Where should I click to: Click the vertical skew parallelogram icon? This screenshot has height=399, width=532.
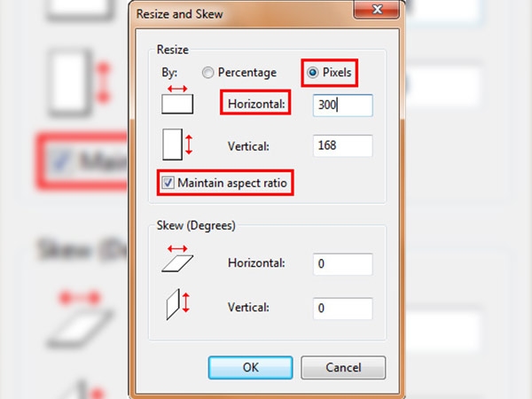(x=177, y=304)
